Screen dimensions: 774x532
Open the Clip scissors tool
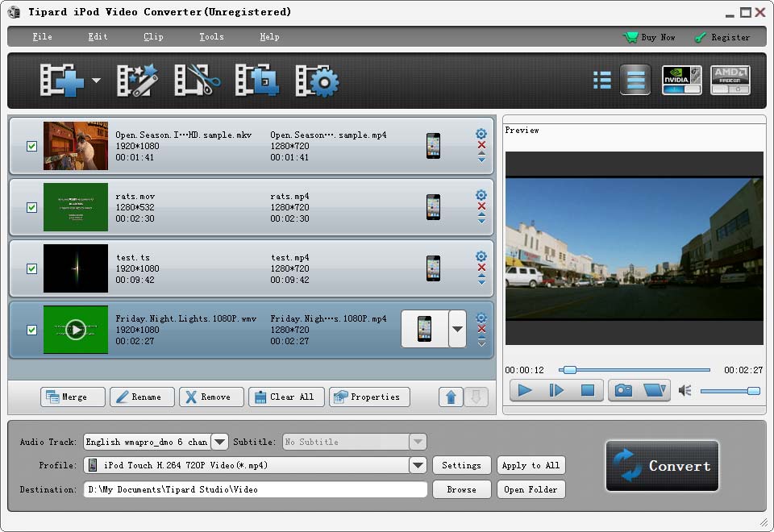click(197, 80)
